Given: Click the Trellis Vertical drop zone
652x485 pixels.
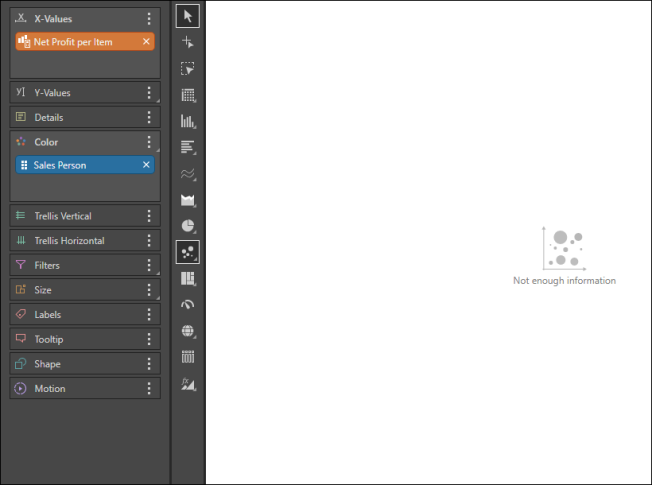Looking at the screenshot, I should click(x=80, y=216).
